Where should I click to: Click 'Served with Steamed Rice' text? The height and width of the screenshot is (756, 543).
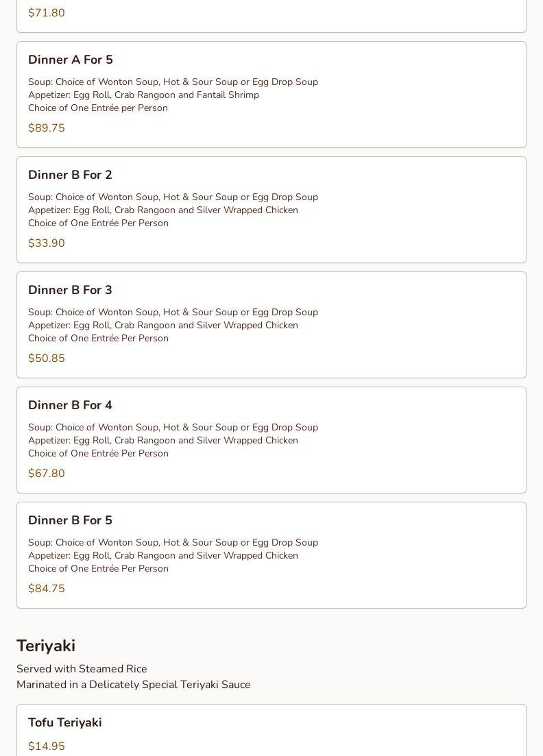tap(82, 669)
